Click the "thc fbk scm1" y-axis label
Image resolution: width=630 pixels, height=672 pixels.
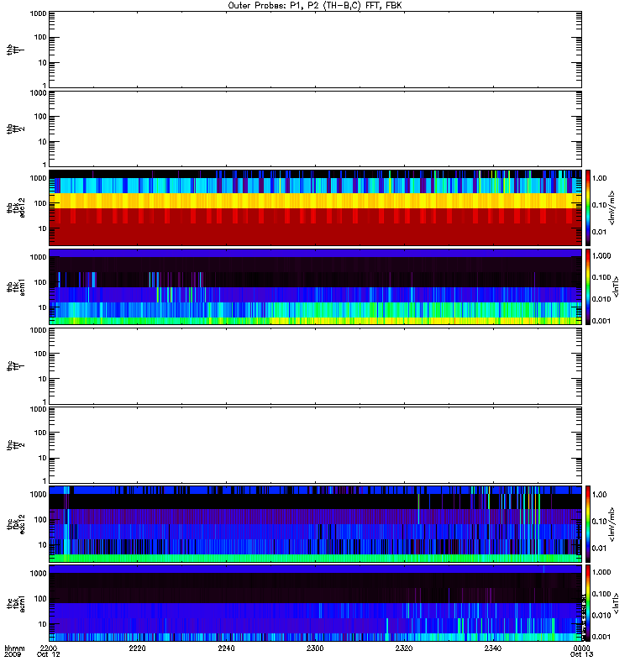(x=15, y=603)
